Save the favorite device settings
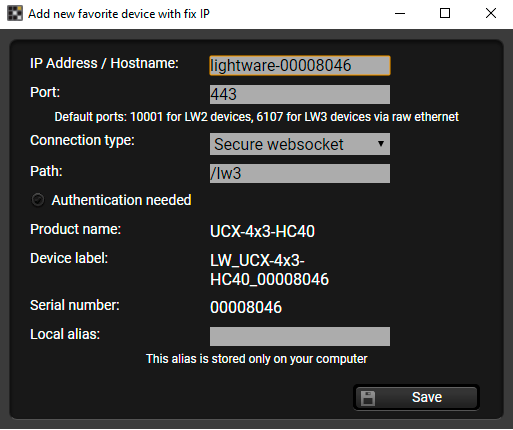The image size is (513, 430). 416,397
